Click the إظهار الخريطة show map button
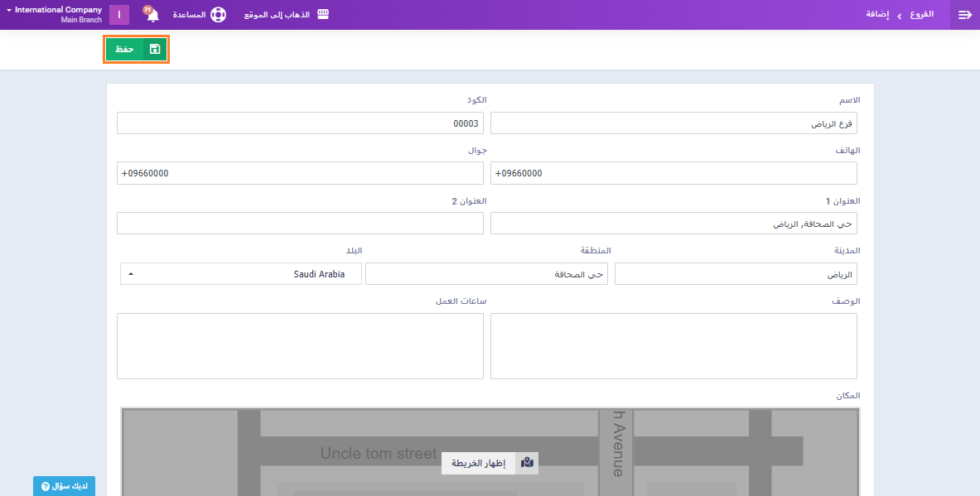This screenshot has width=980, height=496. point(479,463)
